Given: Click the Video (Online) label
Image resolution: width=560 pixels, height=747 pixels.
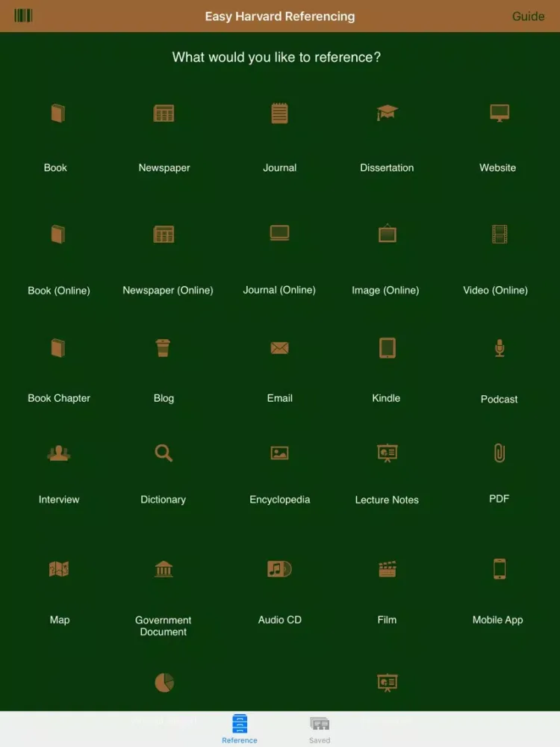Looking at the screenshot, I should (496, 291).
